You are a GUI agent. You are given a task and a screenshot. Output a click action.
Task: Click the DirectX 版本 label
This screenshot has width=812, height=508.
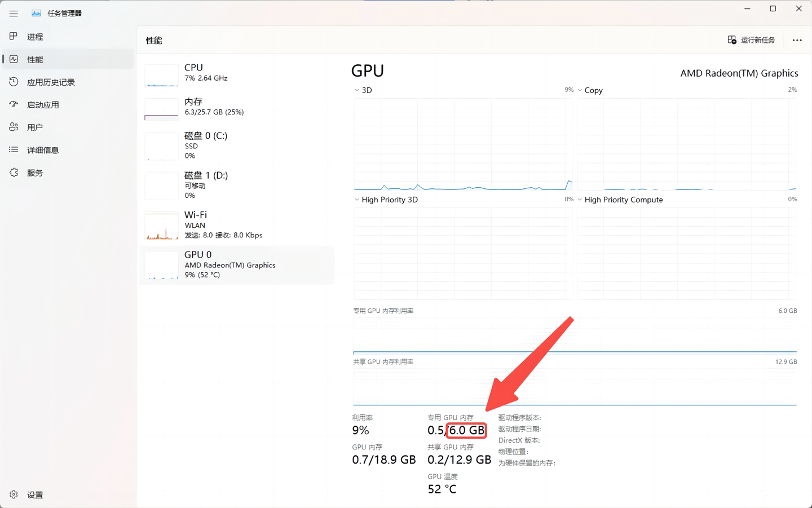click(x=519, y=440)
